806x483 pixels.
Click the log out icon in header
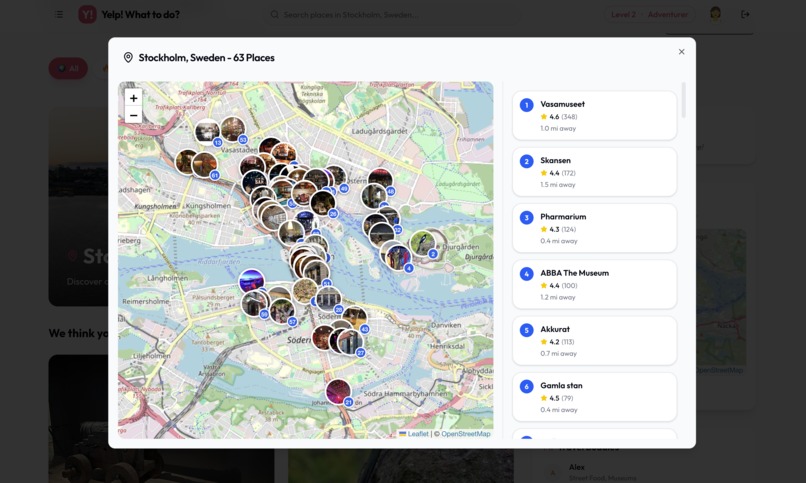(745, 14)
